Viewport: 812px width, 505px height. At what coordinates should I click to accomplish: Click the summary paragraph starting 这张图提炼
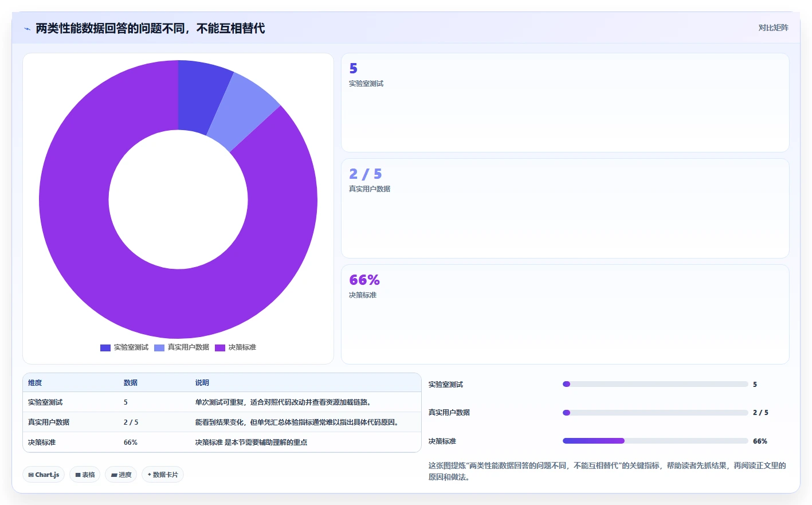pyautogui.click(x=607, y=471)
